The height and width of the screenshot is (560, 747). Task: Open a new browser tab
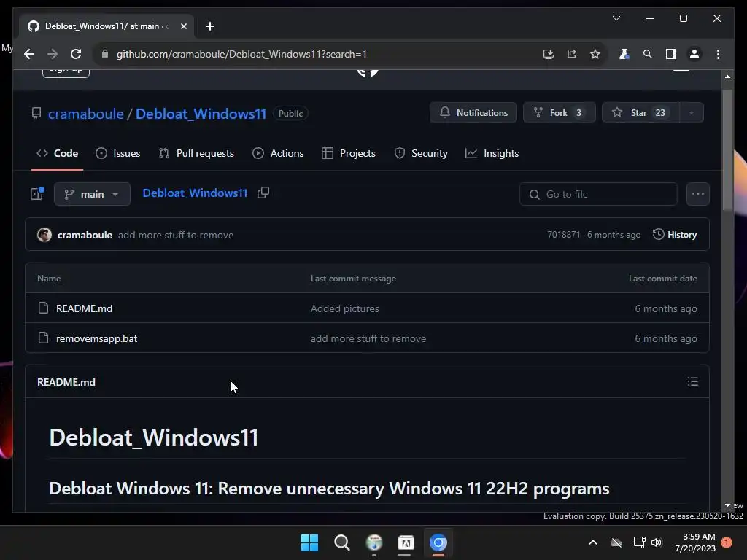(x=210, y=26)
